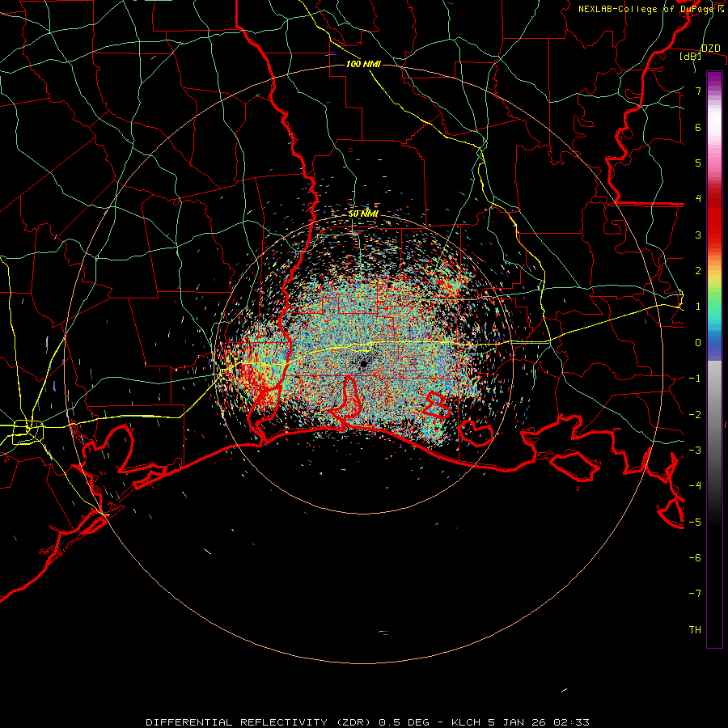Click the 4 value on the color scale
This screenshot has height=728, width=728.
(698, 199)
